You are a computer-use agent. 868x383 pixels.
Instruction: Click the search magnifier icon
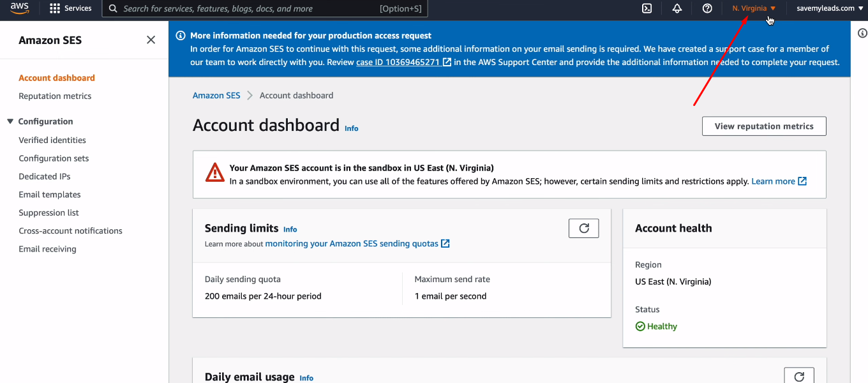(113, 8)
